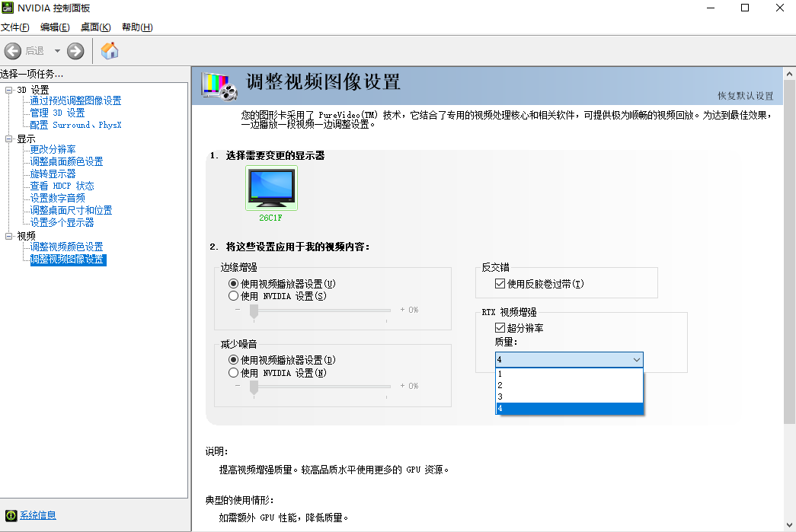This screenshot has height=532, width=796.
Task: Open the 桌面(K) menu
Action: point(95,27)
